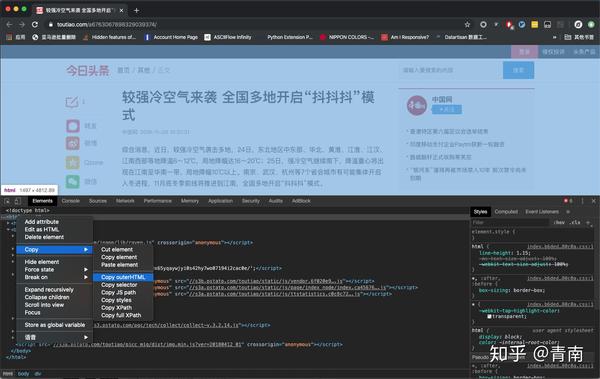Image resolution: width=600 pixels, height=379 pixels.
Task: Open the ASCIIFlow Infinity bookmark
Action: pyautogui.click(x=228, y=37)
